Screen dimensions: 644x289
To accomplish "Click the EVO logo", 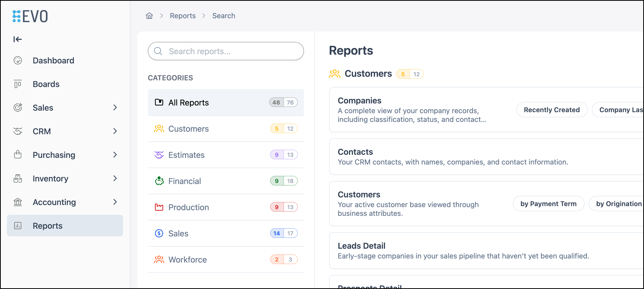I will tap(30, 16).
